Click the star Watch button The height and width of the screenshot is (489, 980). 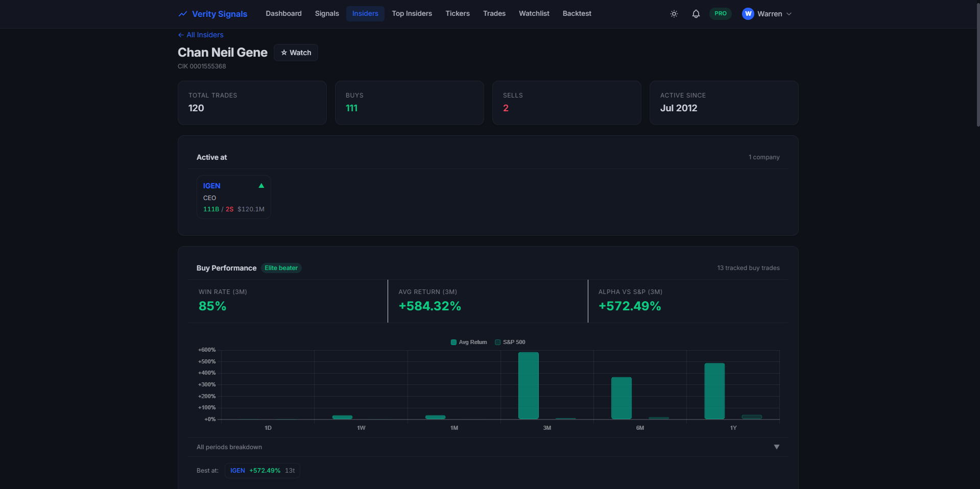coord(296,53)
